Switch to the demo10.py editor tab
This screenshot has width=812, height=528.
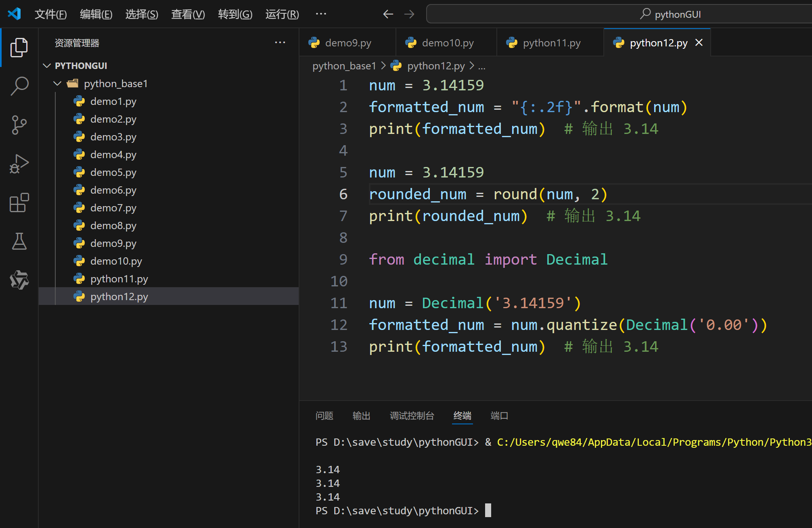(447, 43)
